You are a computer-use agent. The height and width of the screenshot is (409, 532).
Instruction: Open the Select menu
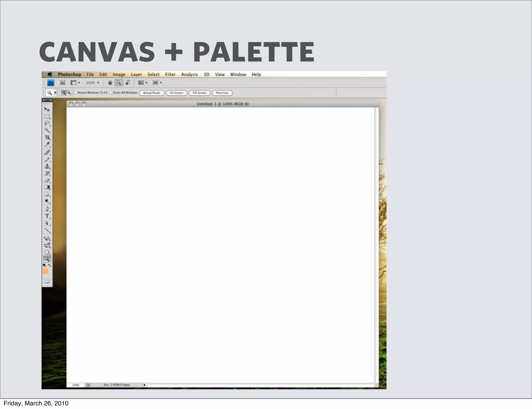click(x=154, y=74)
